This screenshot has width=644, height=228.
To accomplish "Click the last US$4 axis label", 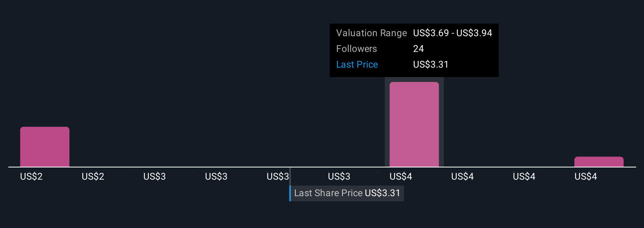I will pyautogui.click(x=586, y=177).
